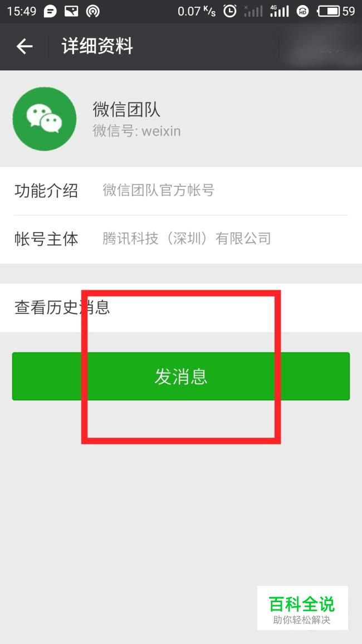Tap the green 发消息 button
The image size is (362, 644).
point(181,376)
